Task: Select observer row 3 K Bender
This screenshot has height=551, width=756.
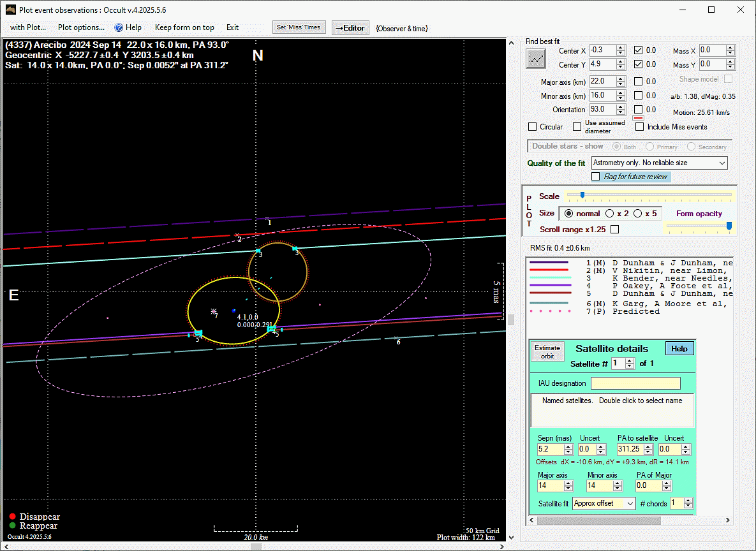Action: 631,278
